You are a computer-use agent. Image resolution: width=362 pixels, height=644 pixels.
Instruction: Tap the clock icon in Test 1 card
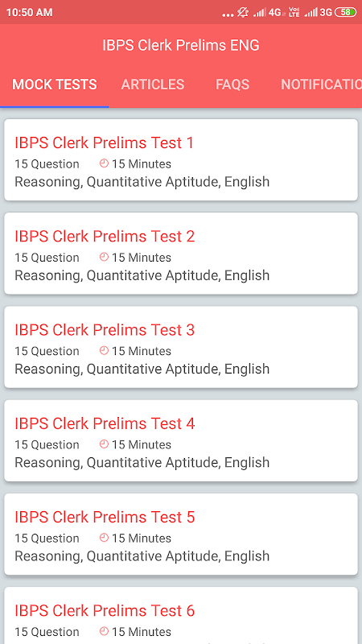coord(104,164)
